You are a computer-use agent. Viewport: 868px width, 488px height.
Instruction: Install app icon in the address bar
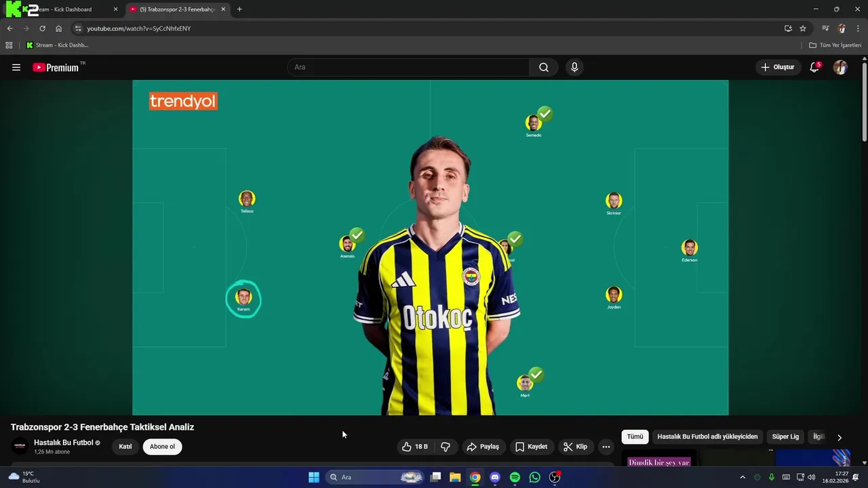788,28
